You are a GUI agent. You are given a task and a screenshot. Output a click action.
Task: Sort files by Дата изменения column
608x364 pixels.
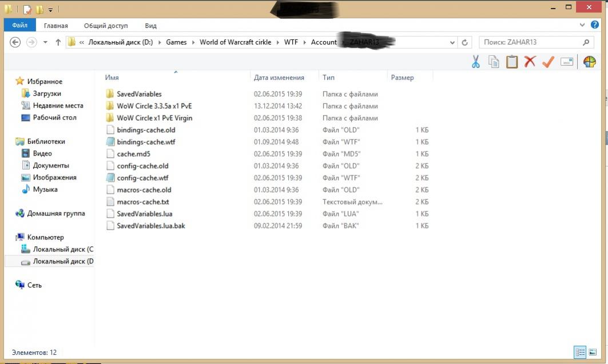point(279,77)
